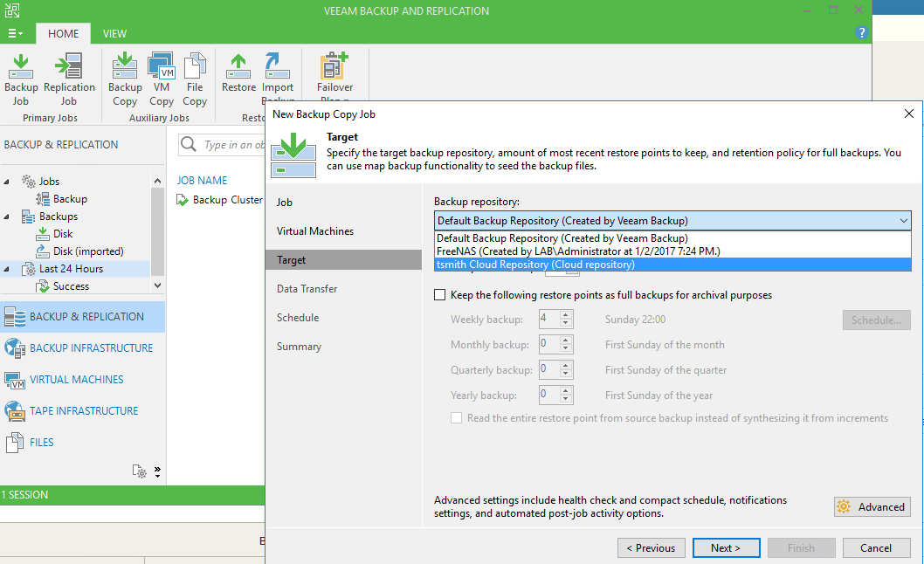
Task: Choose tsmith Cloud Repository from the list
Action: click(x=535, y=265)
